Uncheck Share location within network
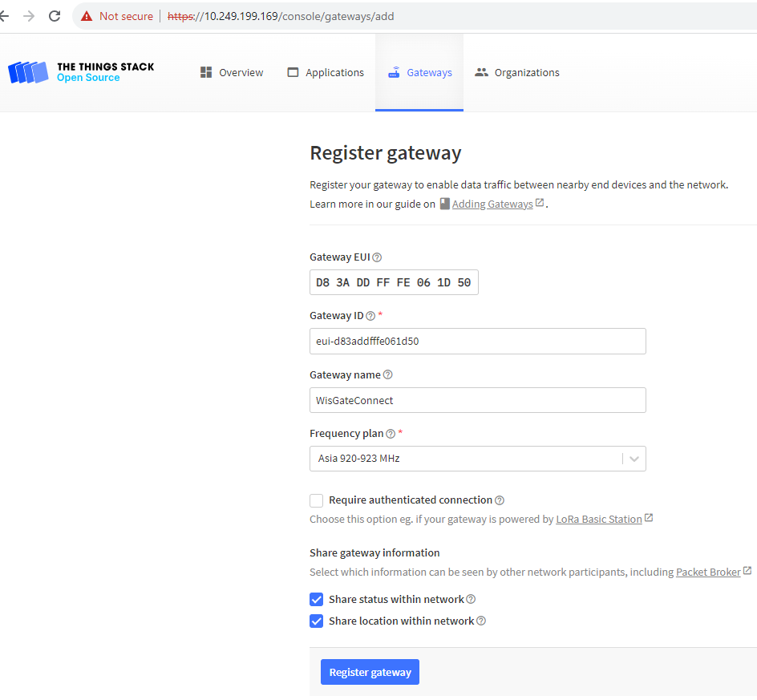The height and width of the screenshot is (700, 757). 316,621
